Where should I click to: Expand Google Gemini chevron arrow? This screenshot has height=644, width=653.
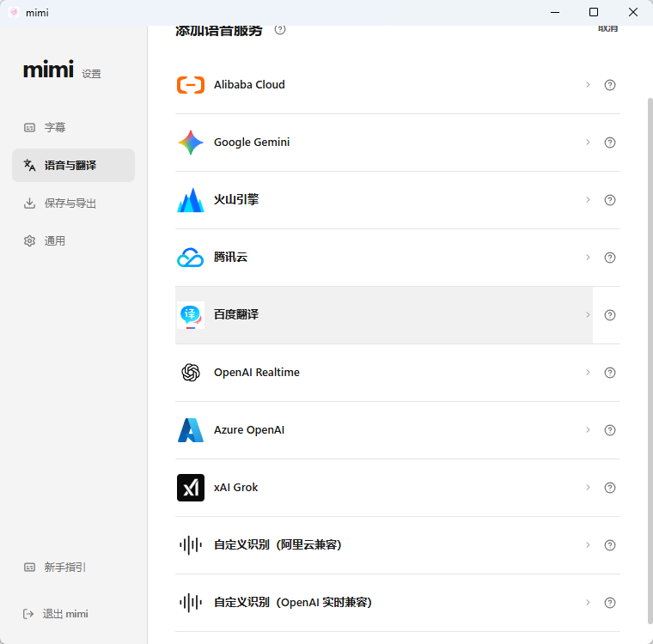point(588,143)
